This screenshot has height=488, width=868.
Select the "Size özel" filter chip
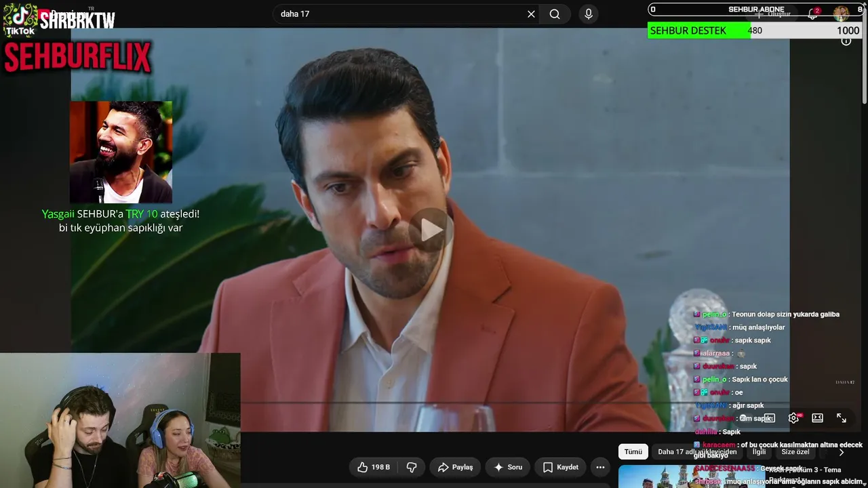coord(795,452)
